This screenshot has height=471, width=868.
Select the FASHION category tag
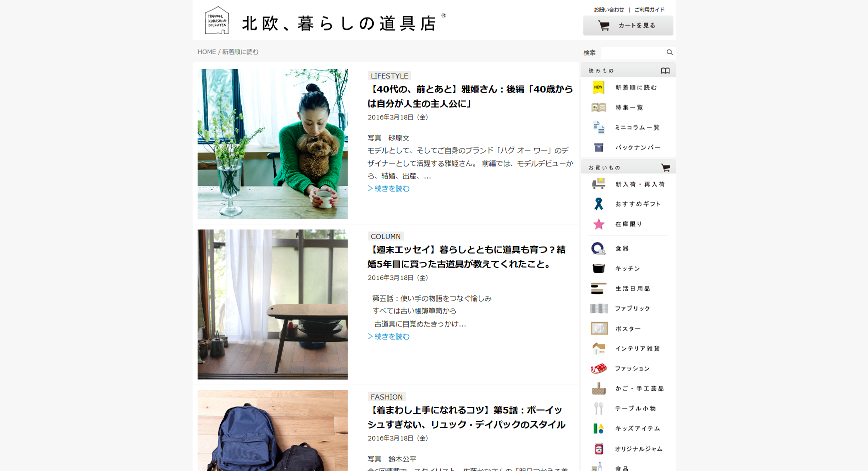387,397
